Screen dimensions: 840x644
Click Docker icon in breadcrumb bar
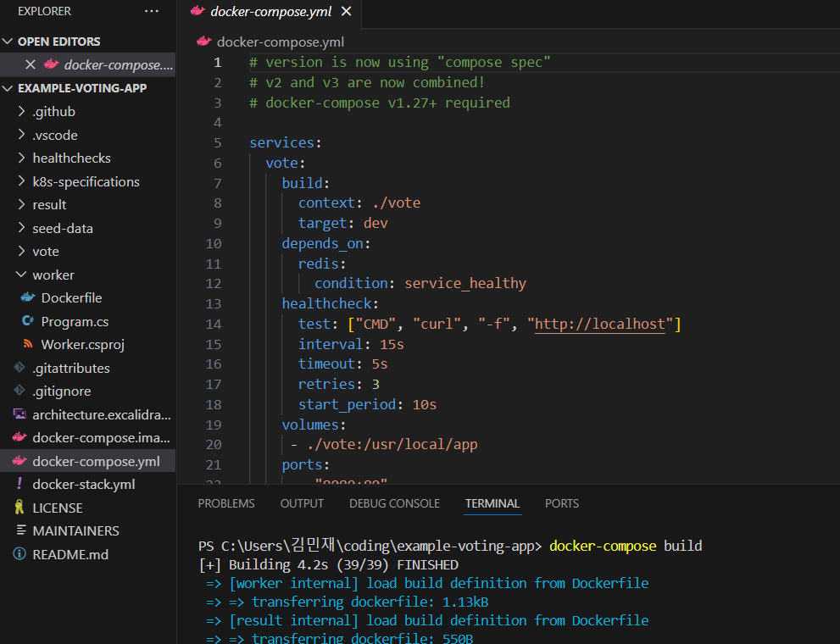(203, 42)
